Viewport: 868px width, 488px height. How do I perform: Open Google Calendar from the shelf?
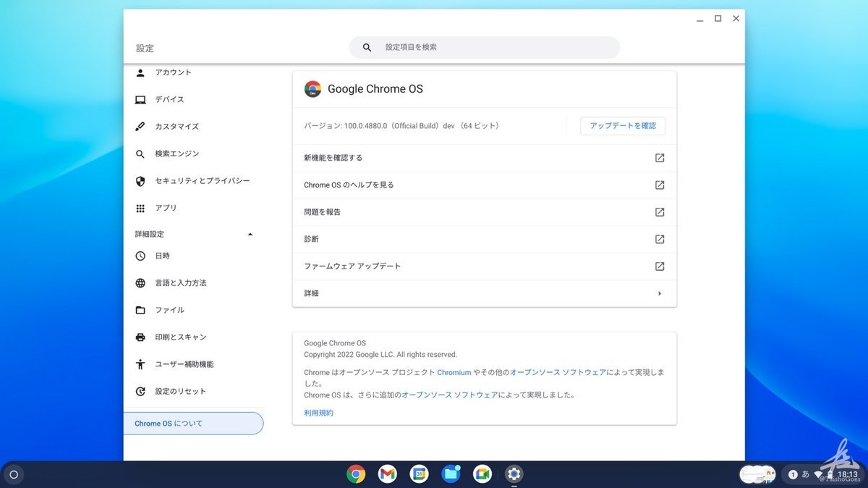(419, 474)
